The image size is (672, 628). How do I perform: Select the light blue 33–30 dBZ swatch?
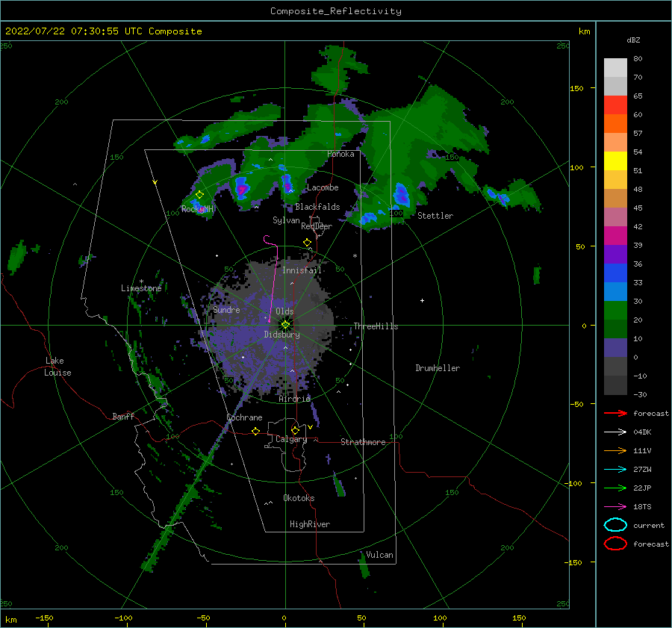pos(615,292)
